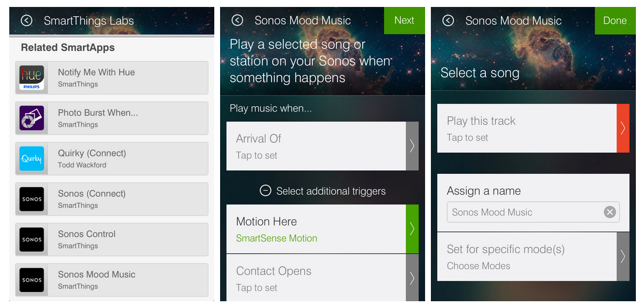Screen dimensions: 644x307
Task: Tap the green Next button
Action: (404, 20)
